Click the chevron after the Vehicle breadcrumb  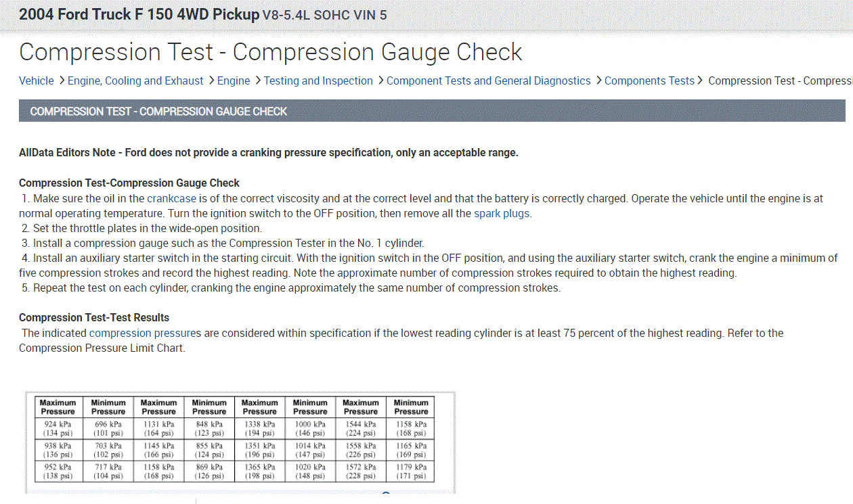point(62,81)
